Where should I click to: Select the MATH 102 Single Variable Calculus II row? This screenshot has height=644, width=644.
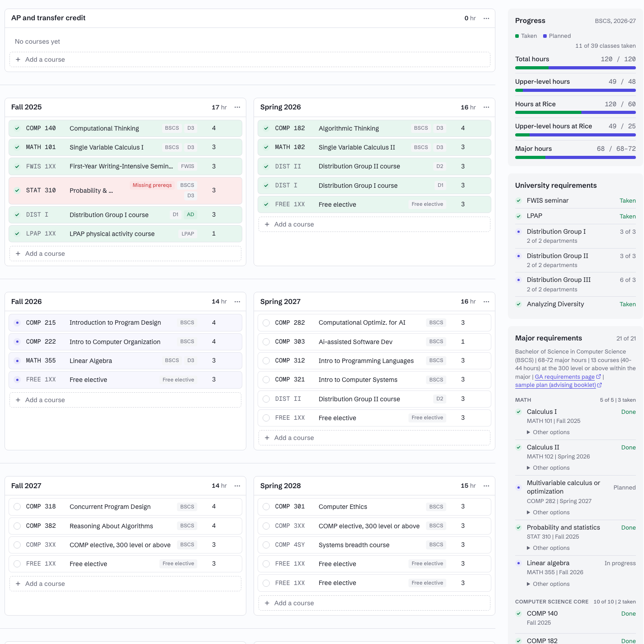click(x=374, y=147)
